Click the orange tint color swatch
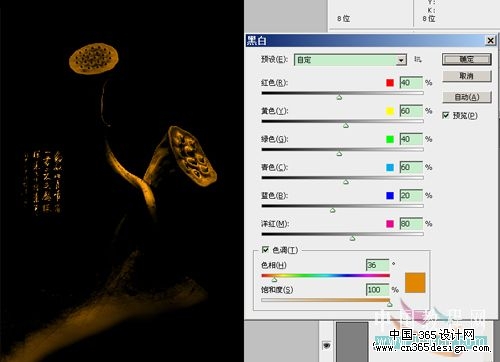This screenshot has height=362, width=500. pyautogui.click(x=415, y=283)
